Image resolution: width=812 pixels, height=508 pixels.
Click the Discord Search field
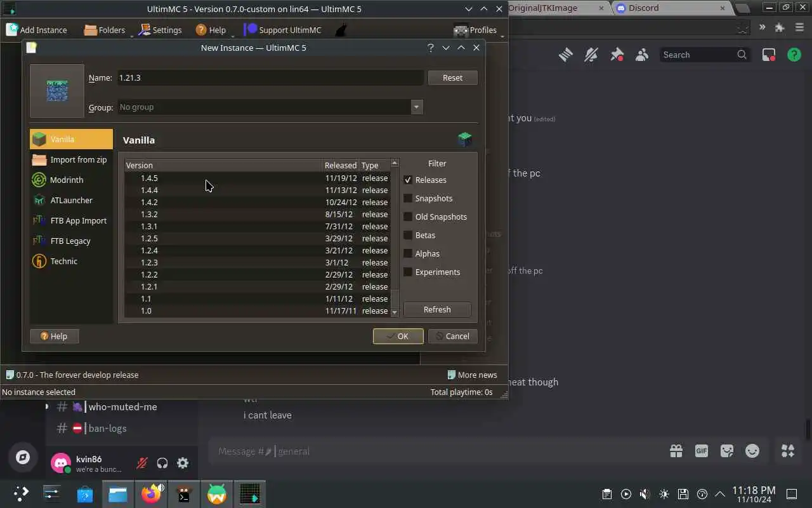(705, 55)
